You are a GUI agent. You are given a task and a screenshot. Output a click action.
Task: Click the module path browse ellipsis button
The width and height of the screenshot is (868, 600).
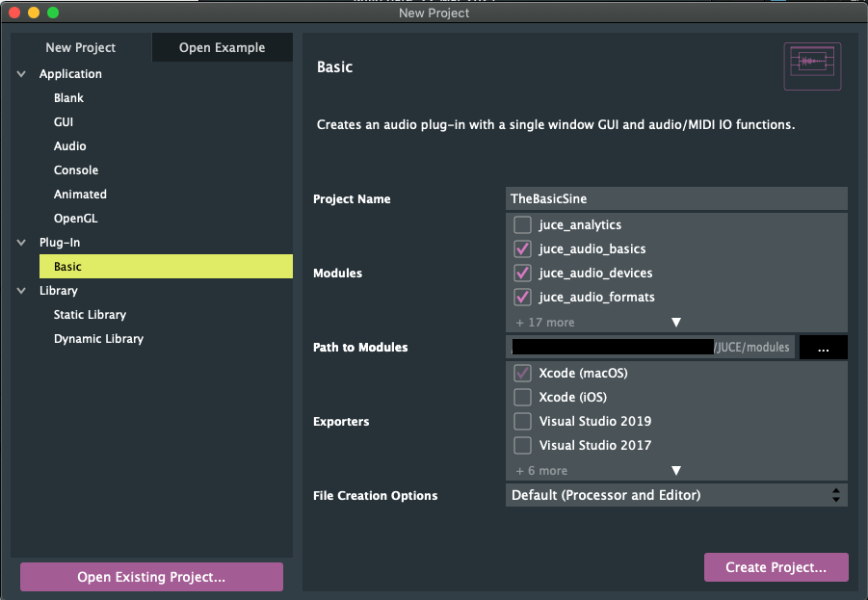pyautogui.click(x=823, y=347)
